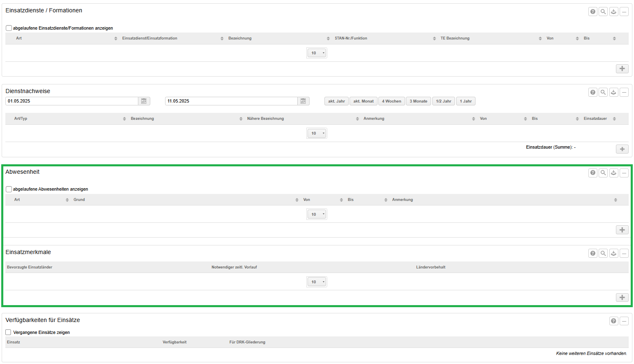Open help for Einsatzdienste / Formationen panel
Image resolution: width=634 pixels, height=364 pixels.
coord(592,12)
